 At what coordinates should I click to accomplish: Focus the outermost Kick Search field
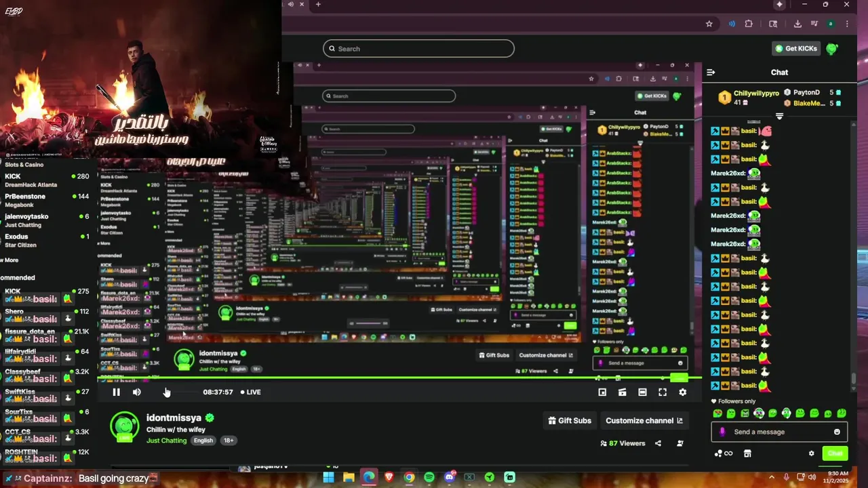tap(418, 49)
